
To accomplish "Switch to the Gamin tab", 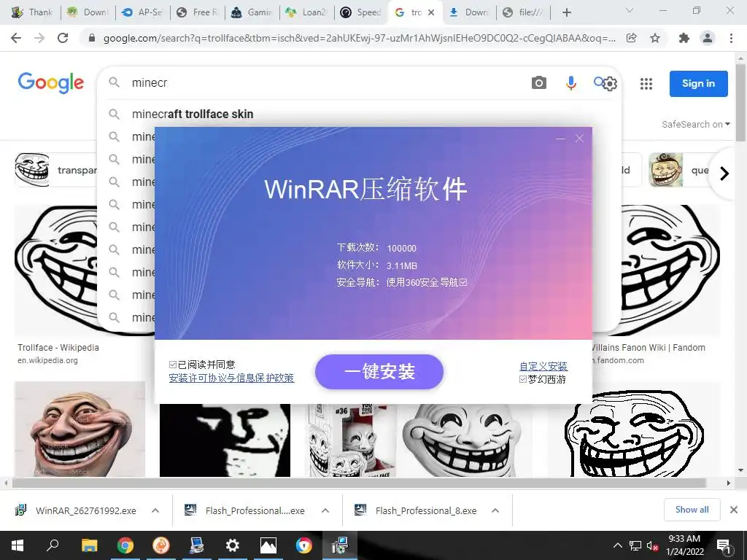I will click(x=252, y=12).
